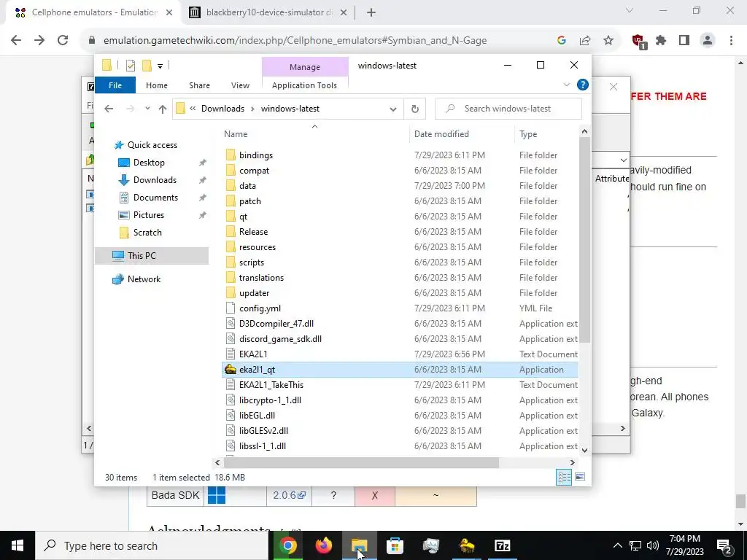The height and width of the screenshot is (560, 747).
Task: Reload the Chrome page
Action: (x=63, y=41)
